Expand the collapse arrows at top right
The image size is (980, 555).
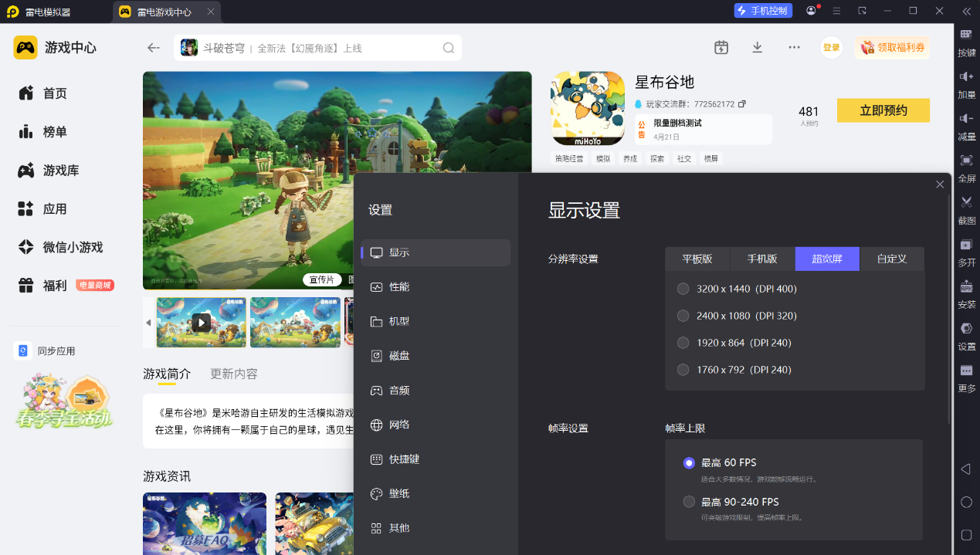[x=966, y=11]
